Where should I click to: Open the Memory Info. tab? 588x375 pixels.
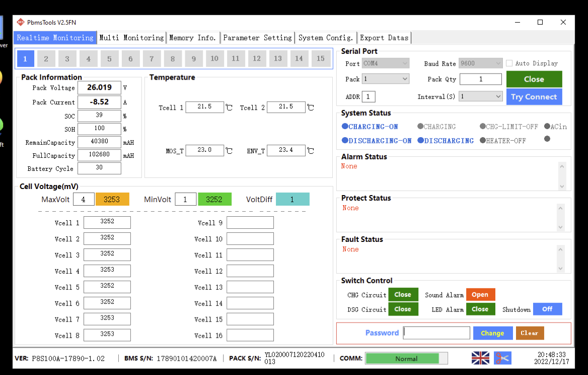(x=193, y=37)
